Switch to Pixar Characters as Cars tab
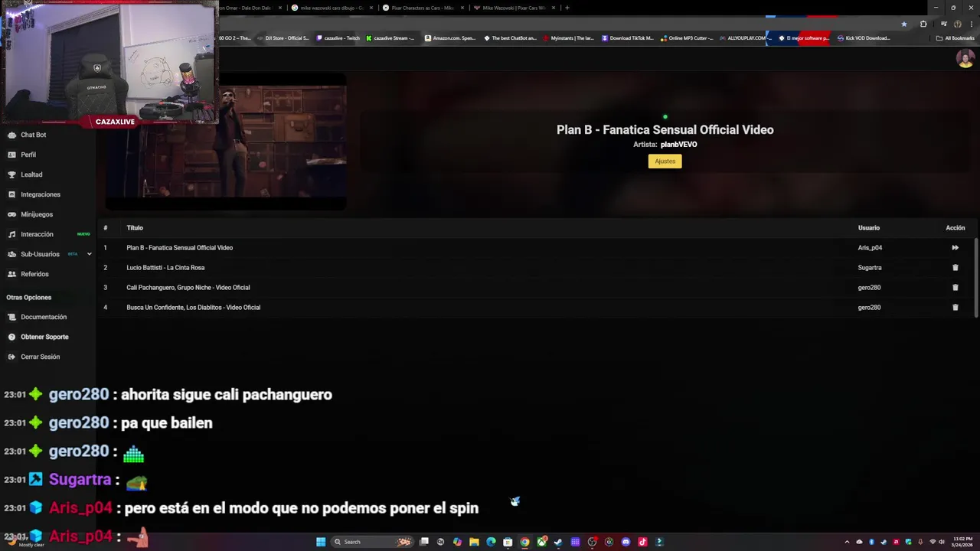This screenshot has width=980, height=551. (x=423, y=8)
